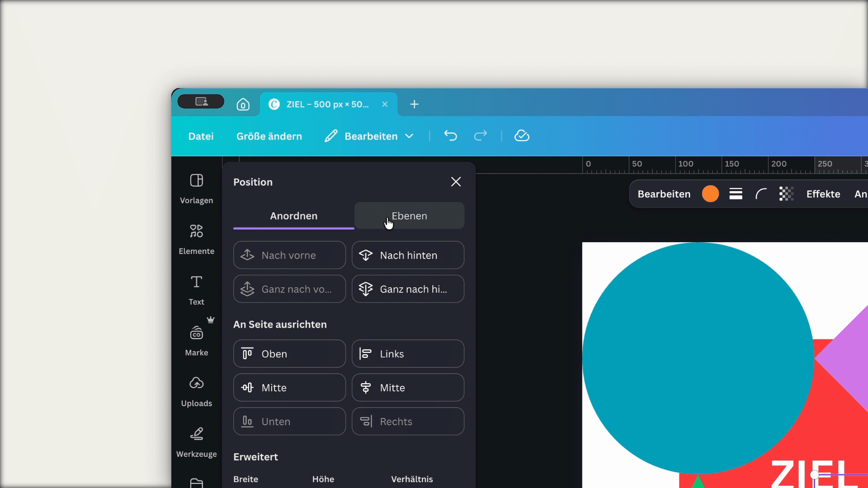
Task: Open the Elemente sidebar panel
Action: pos(196,239)
